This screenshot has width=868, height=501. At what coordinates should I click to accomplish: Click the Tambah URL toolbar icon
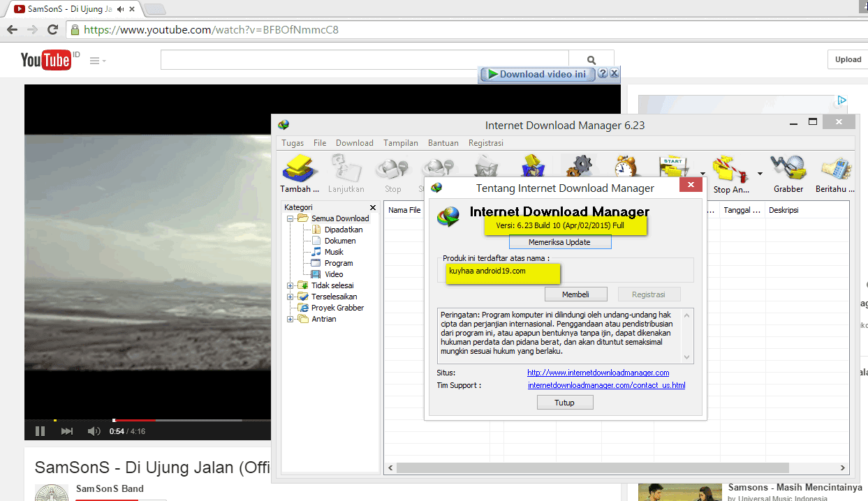pyautogui.click(x=300, y=174)
